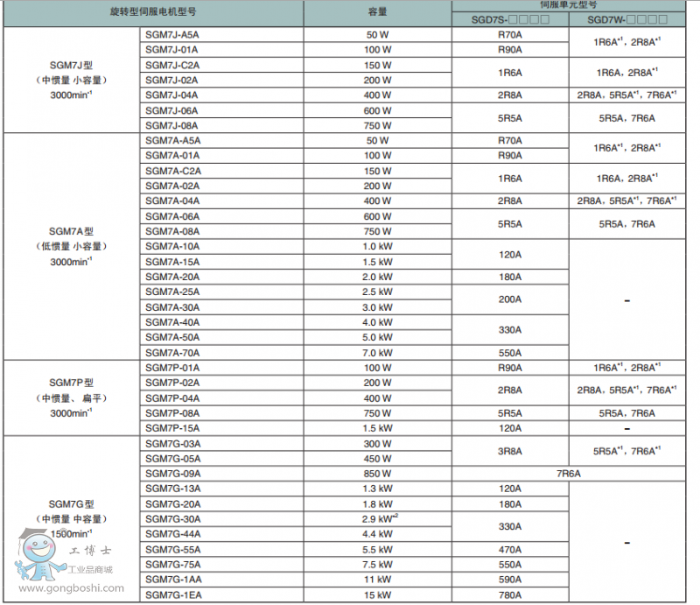Screen dimensions: 700x605
Task: Select the 旋转型伺服电机型号 column header
Action: (x=154, y=13)
